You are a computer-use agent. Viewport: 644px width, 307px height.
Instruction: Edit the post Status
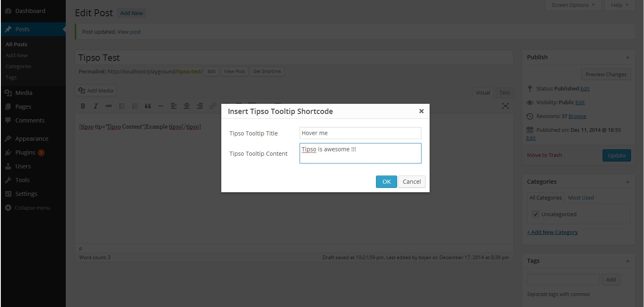585,88
